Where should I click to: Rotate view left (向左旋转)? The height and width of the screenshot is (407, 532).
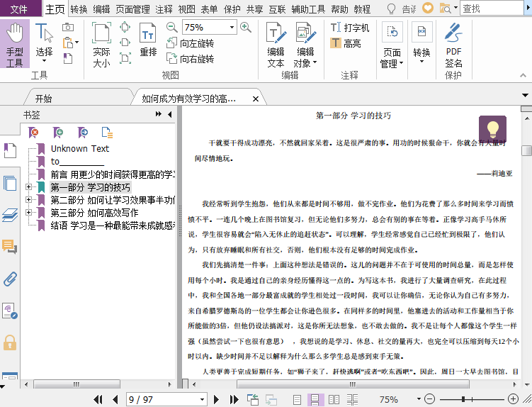click(191, 43)
